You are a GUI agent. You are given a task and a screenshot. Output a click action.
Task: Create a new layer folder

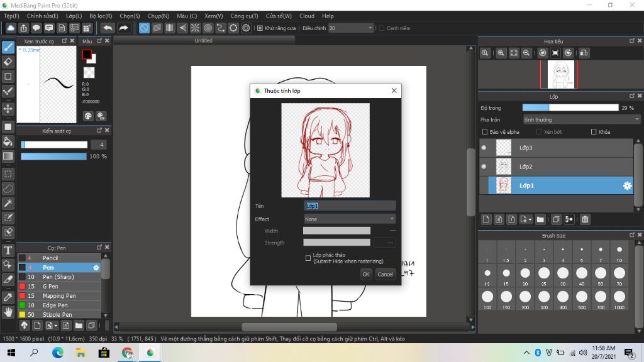[x=540, y=219]
